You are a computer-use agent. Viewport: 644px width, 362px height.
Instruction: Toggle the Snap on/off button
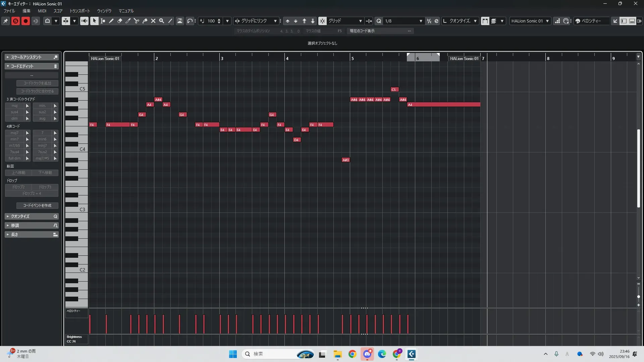pyautogui.click(x=322, y=21)
